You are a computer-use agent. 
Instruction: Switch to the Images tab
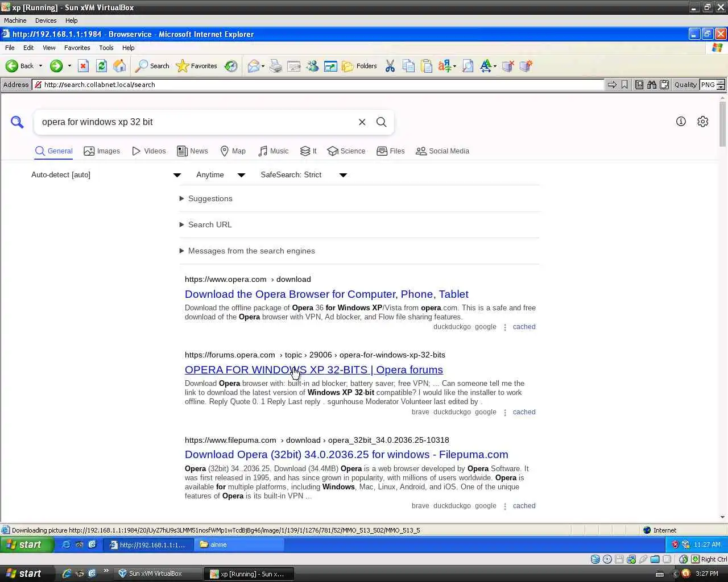click(x=102, y=151)
